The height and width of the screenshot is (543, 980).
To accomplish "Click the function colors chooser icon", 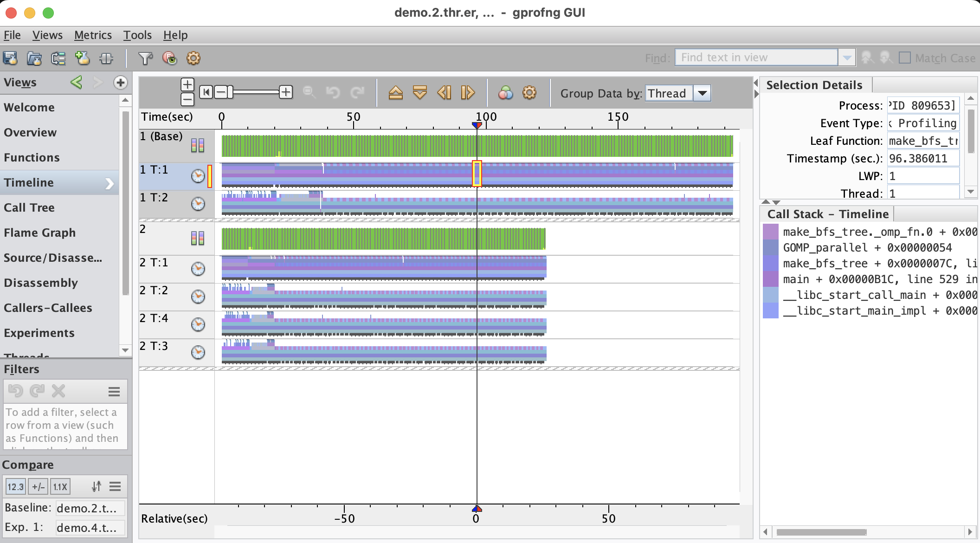I will (505, 93).
